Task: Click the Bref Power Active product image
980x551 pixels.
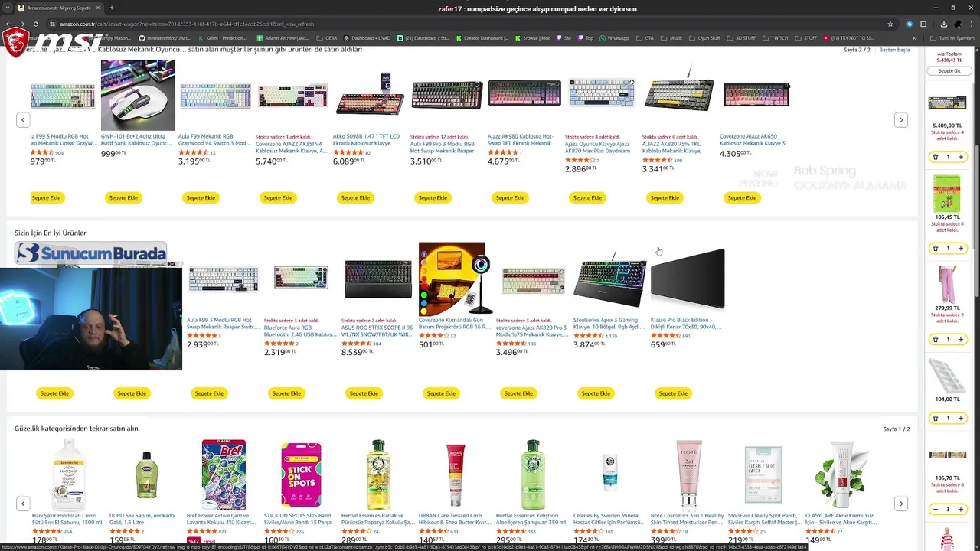Action: click(x=224, y=474)
